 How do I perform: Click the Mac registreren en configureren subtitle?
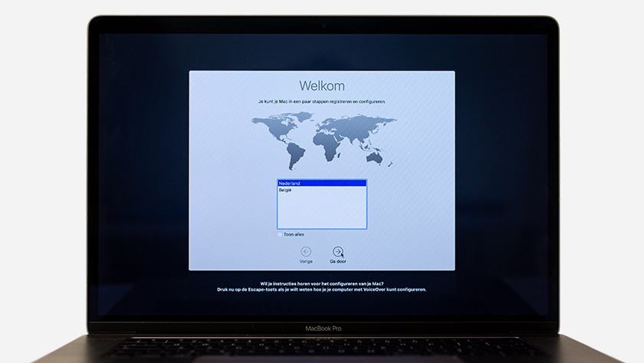[x=321, y=101]
